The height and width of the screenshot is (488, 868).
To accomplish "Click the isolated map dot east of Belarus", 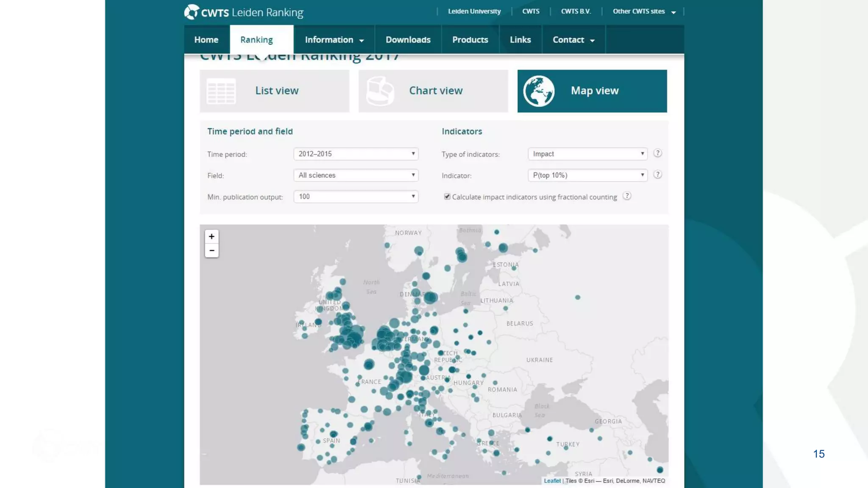I will (577, 297).
